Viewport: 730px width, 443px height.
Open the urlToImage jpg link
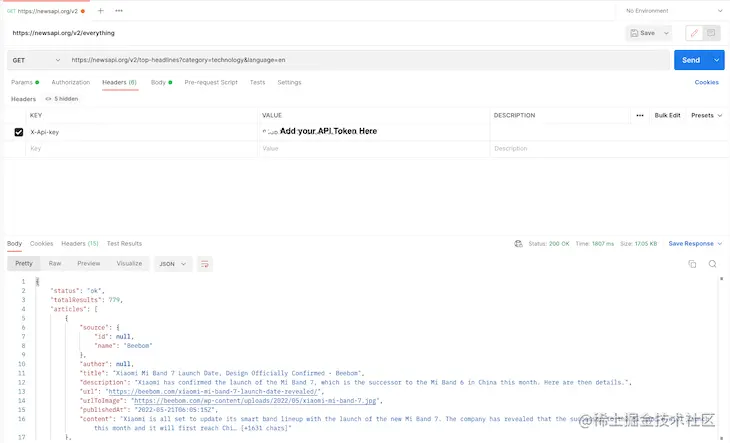tap(255, 401)
